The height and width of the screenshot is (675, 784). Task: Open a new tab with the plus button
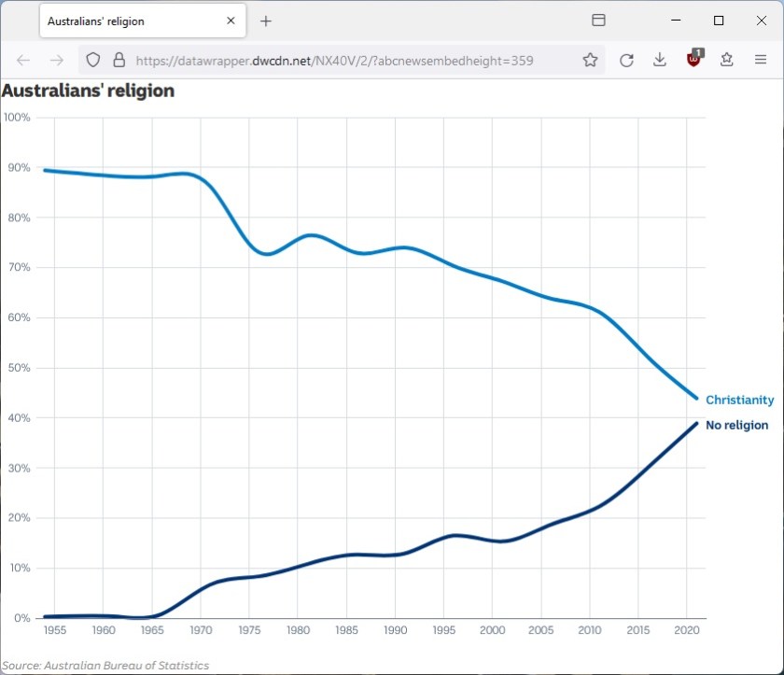(x=266, y=20)
